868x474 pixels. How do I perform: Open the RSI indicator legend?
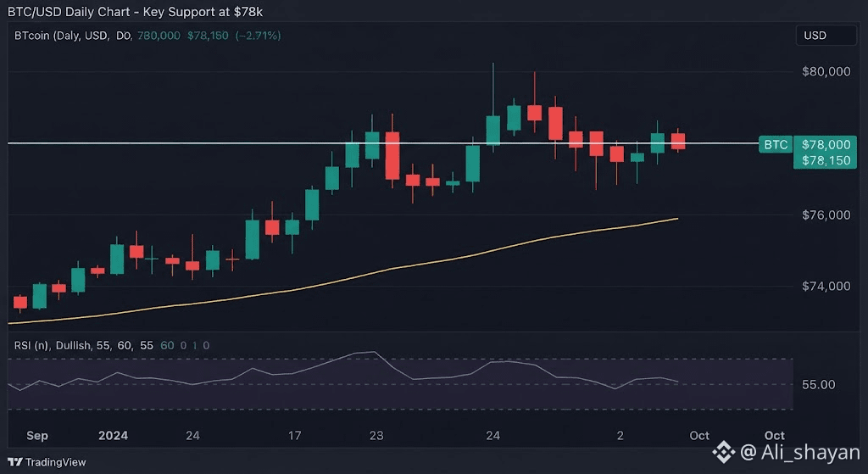pyautogui.click(x=111, y=345)
